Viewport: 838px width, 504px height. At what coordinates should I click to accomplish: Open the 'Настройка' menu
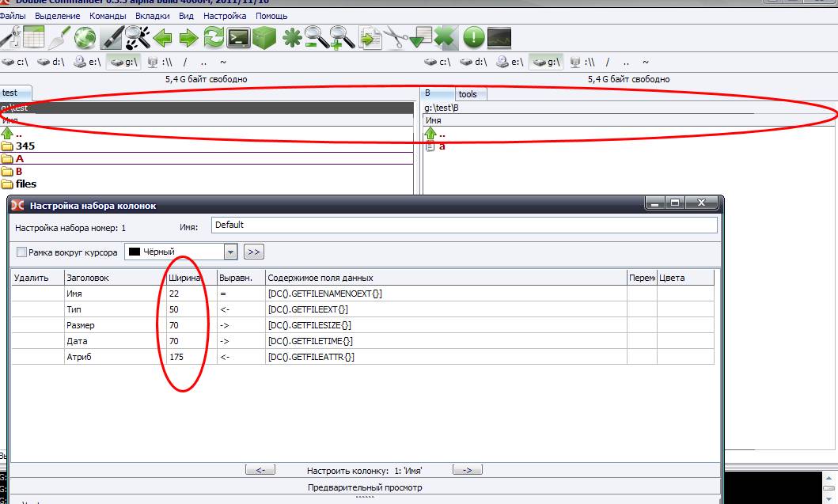pos(225,16)
